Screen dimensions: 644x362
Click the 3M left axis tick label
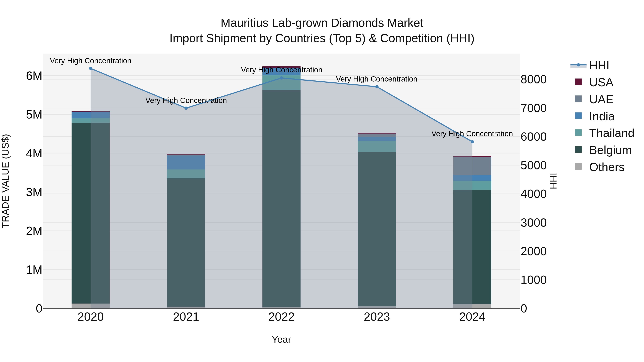tap(34, 192)
